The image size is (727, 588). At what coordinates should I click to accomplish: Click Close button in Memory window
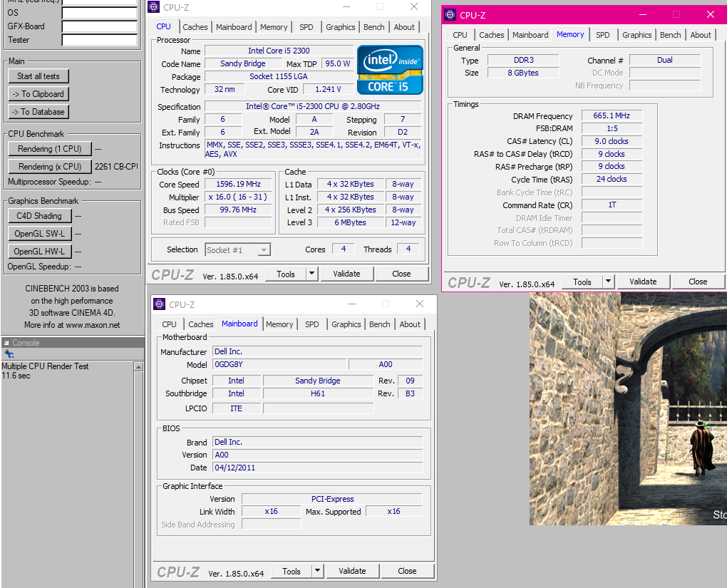pos(698,281)
